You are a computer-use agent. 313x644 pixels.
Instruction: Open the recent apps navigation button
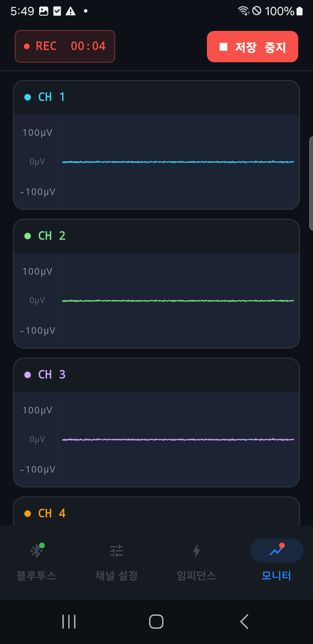69,621
